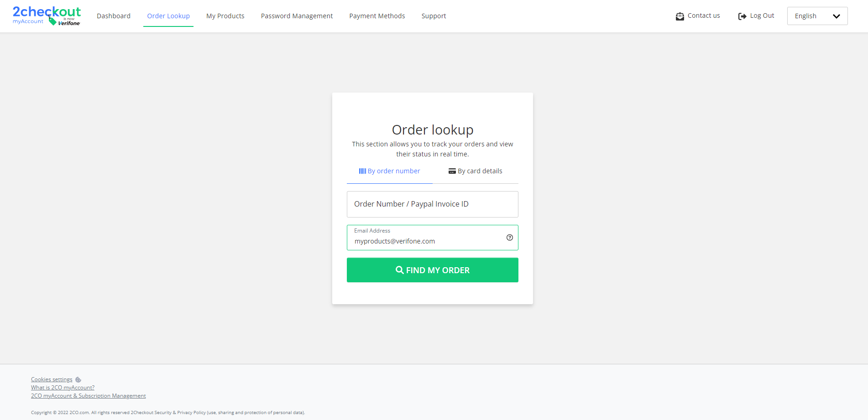This screenshot has height=420, width=868.
Task: Go to Payment Methods
Action: [x=377, y=16]
